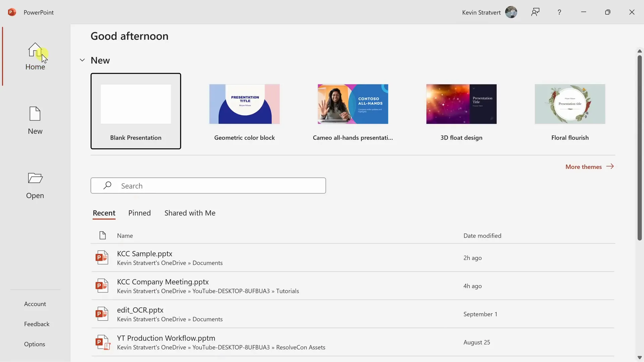
Task: Switch to the Pinned tab
Action: click(x=140, y=213)
